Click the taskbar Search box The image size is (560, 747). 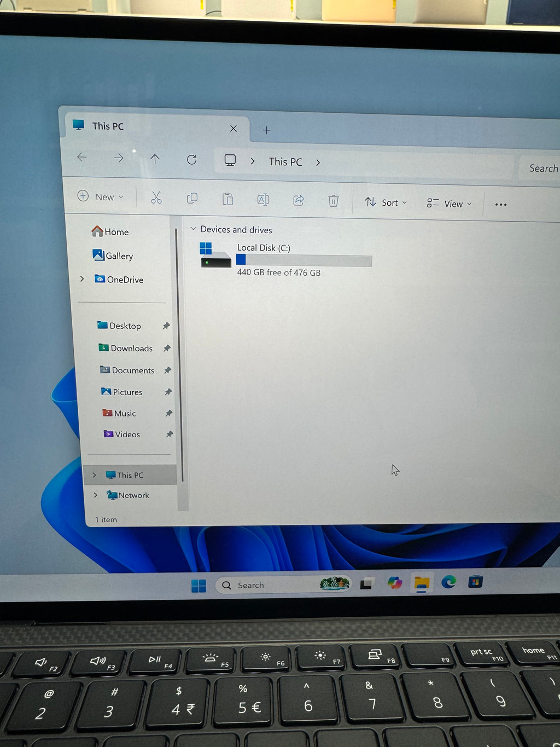tap(282, 584)
